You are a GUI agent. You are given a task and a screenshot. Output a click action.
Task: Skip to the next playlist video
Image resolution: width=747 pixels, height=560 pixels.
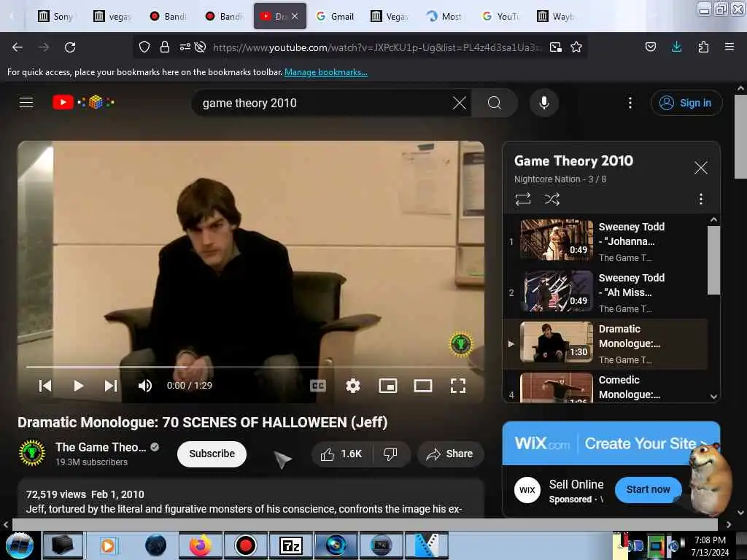[x=111, y=386]
